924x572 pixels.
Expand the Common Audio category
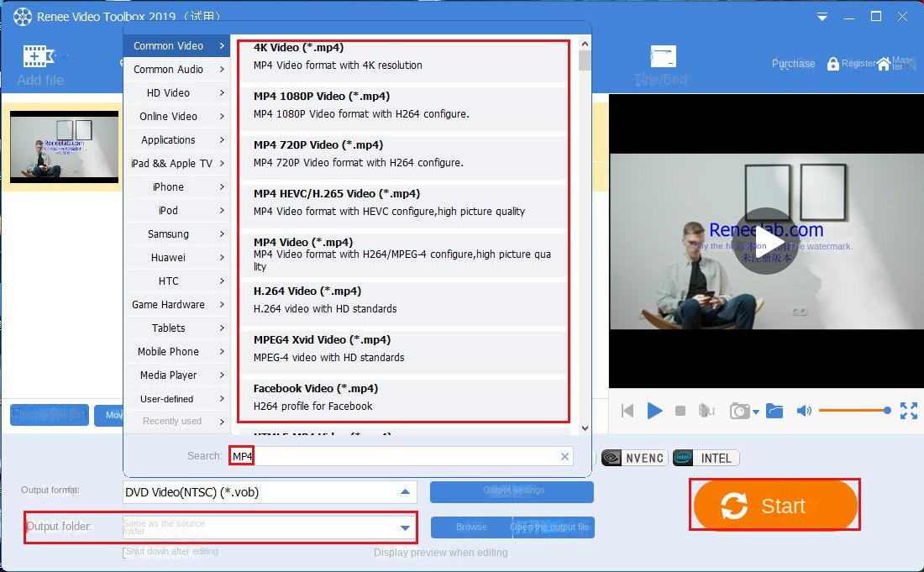click(x=176, y=70)
